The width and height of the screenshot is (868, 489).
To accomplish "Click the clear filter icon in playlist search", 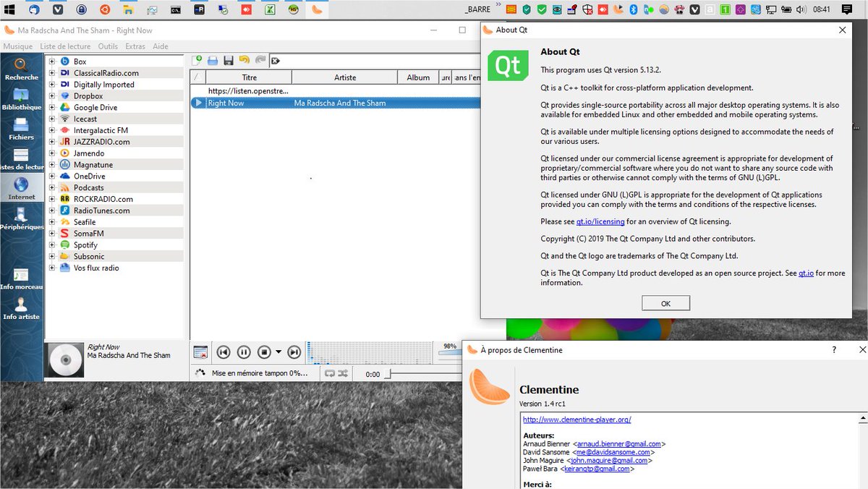I will (276, 61).
